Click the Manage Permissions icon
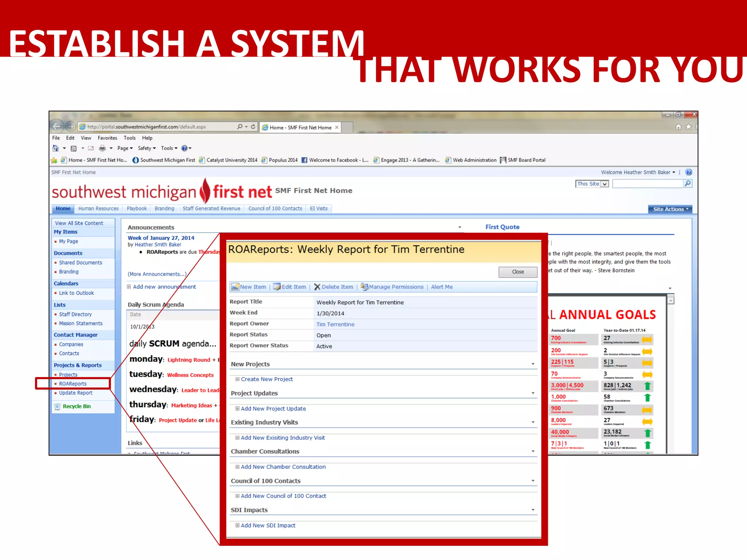 (364, 287)
